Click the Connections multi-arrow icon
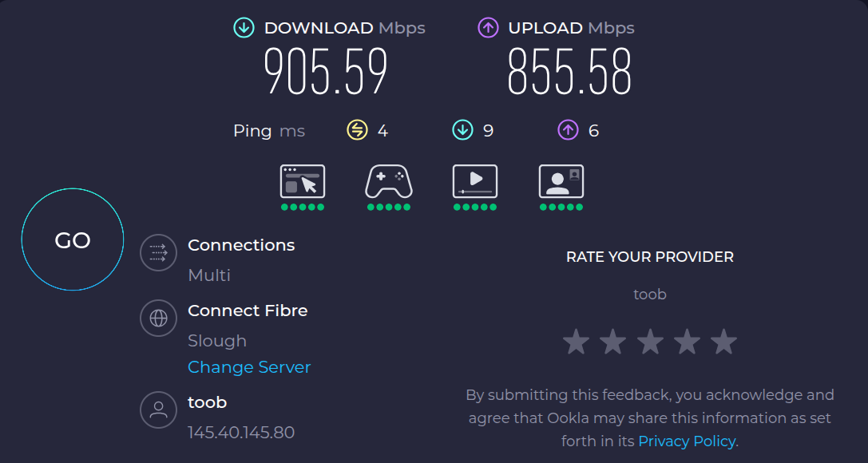Viewport: 868px width, 463px height. tap(158, 253)
